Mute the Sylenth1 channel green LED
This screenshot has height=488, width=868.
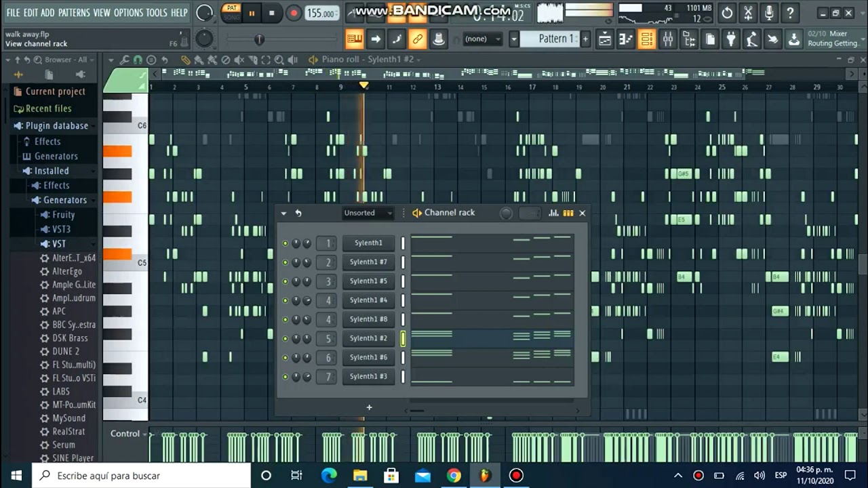pos(285,243)
